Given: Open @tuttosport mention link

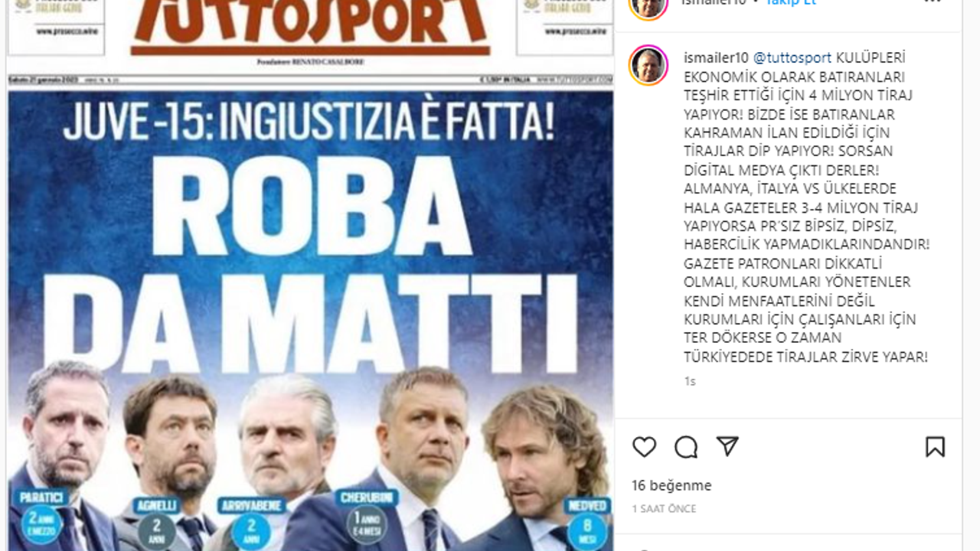Looking at the screenshot, I should point(792,58).
